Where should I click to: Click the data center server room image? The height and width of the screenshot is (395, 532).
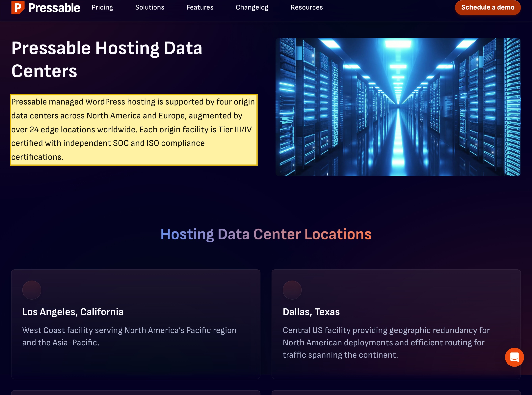[x=398, y=107]
